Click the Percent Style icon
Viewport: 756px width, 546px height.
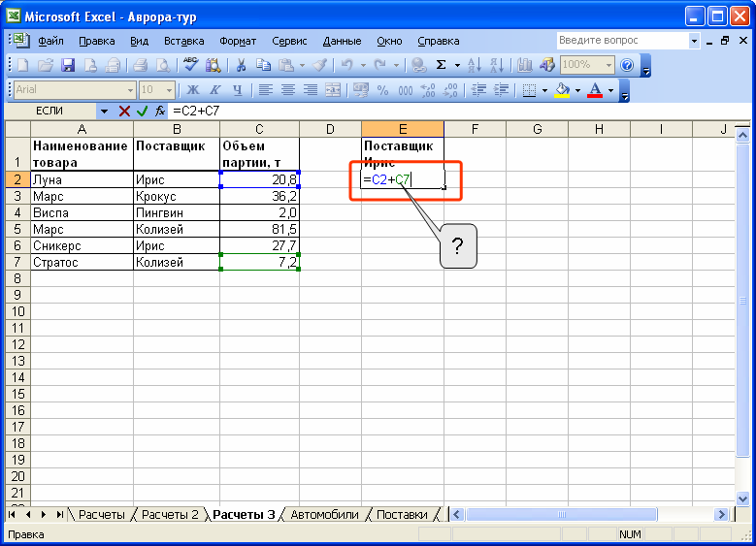coord(382,90)
